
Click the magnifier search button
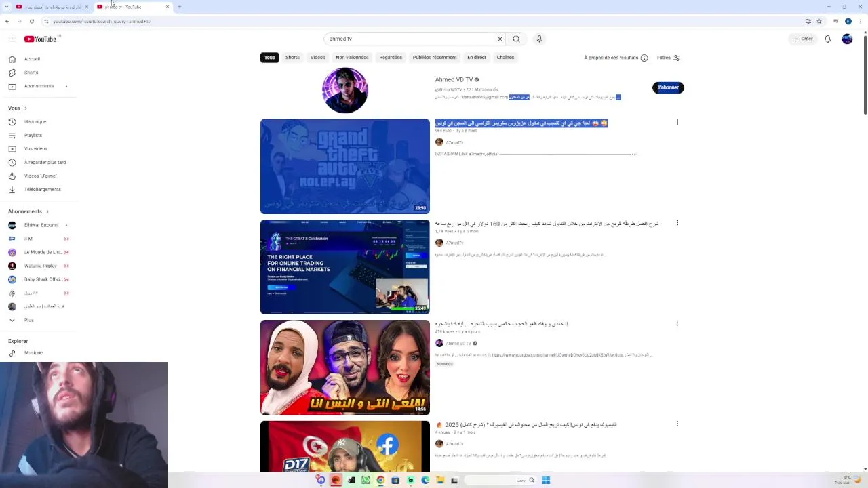tap(516, 39)
